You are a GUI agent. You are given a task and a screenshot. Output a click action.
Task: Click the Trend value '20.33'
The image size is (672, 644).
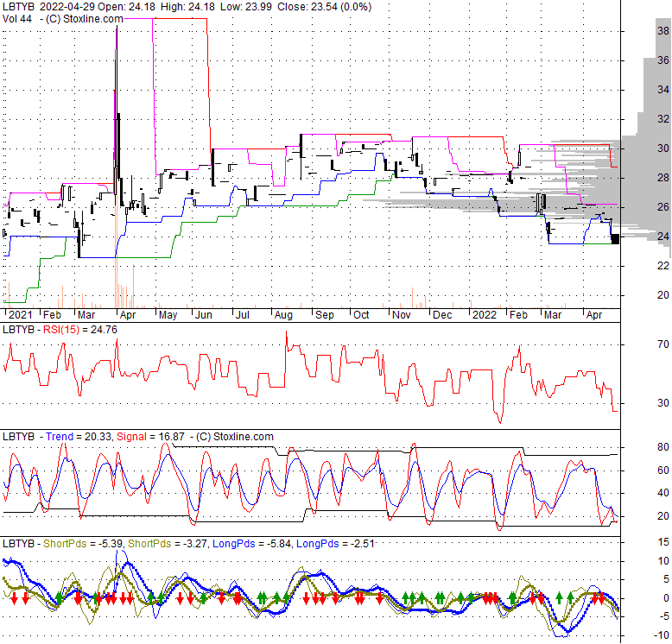98,436
